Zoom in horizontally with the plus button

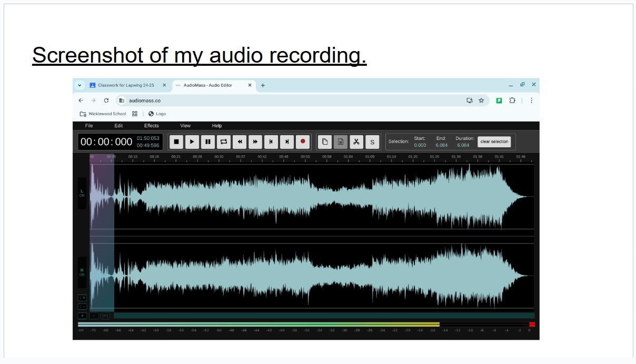click(82, 316)
